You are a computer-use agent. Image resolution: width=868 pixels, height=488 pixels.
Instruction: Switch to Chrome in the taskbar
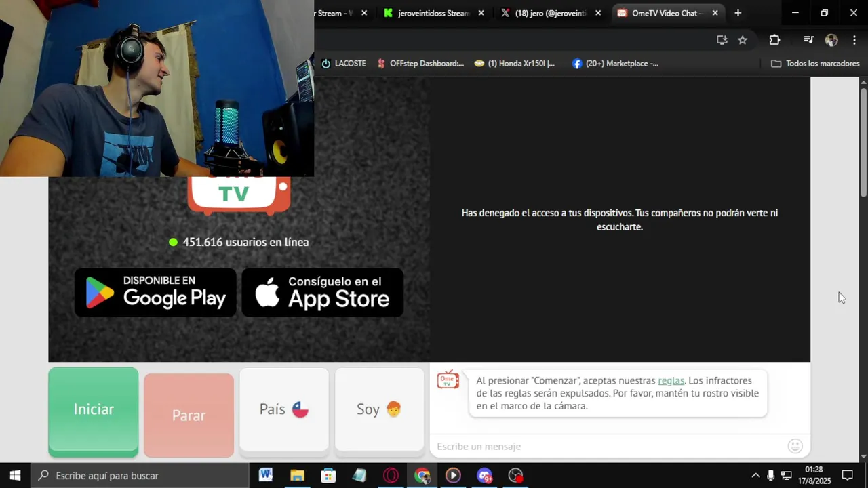(422, 476)
